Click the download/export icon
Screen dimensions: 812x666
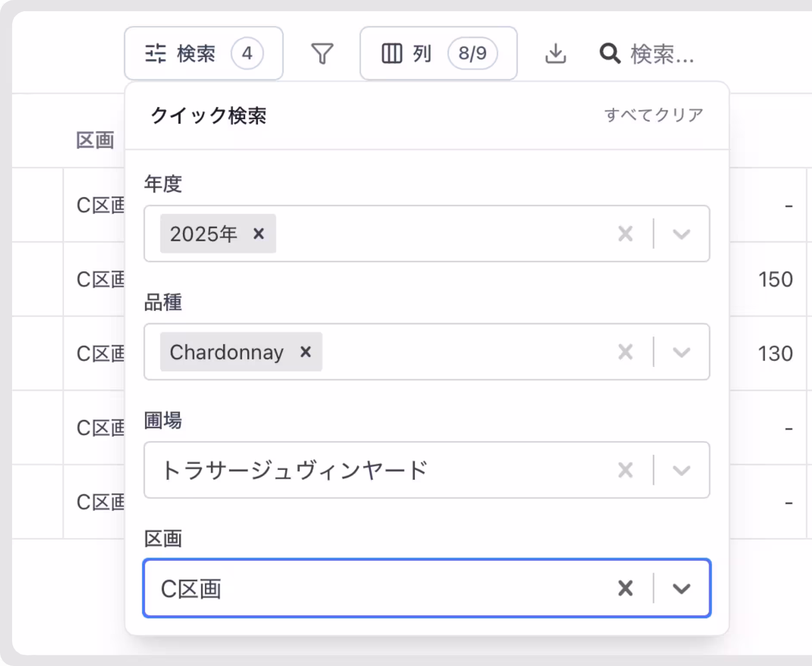pos(555,53)
